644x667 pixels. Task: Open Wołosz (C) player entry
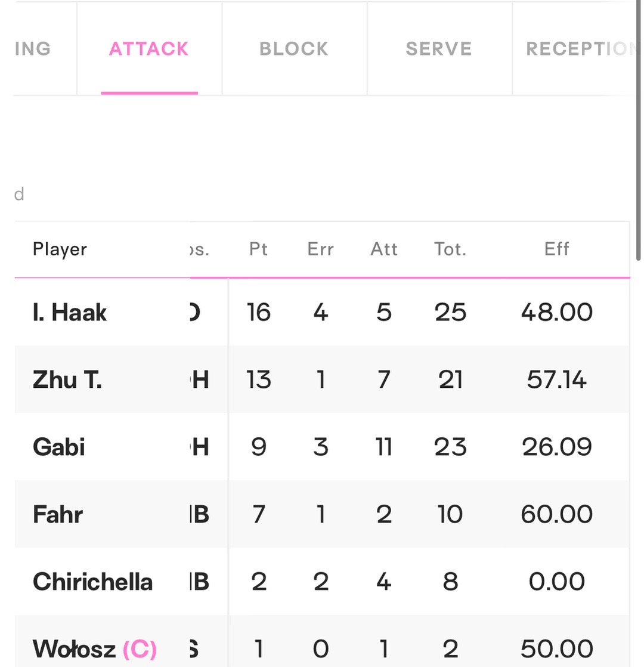(95, 649)
